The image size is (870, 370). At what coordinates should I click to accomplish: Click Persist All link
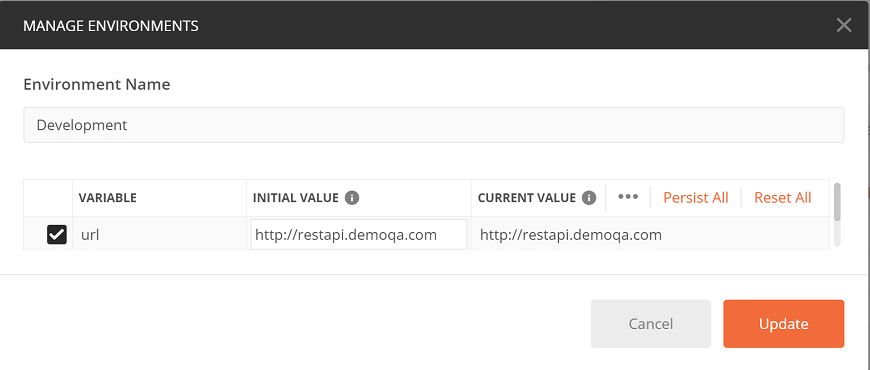point(696,197)
